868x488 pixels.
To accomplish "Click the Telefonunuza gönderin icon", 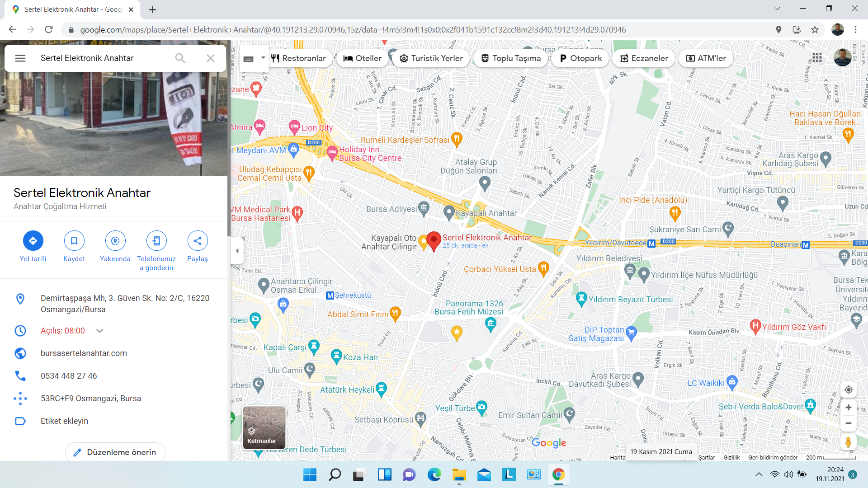I will (156, 241).
